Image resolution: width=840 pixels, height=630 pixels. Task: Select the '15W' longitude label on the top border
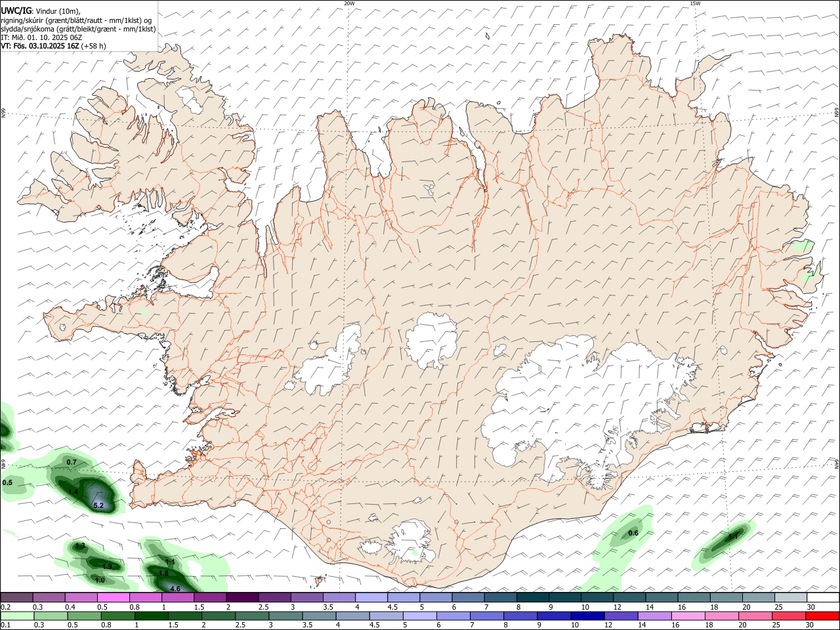point(696,3)
